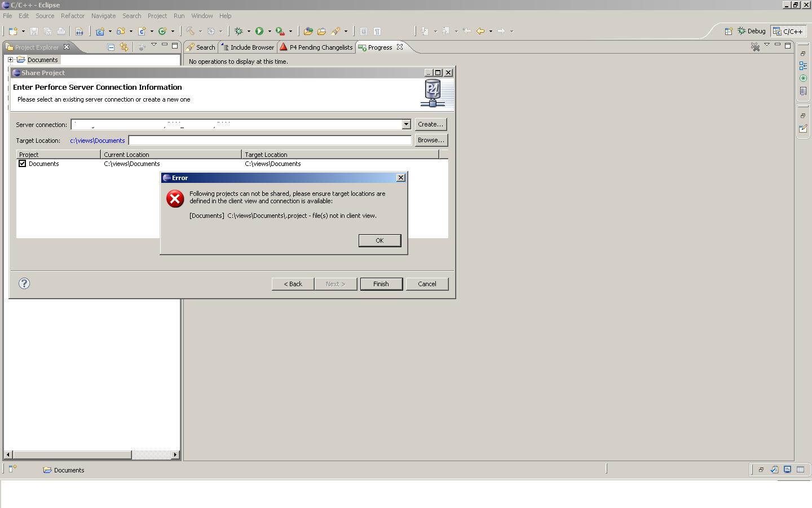Image resolution: width=812 pixels, height=508 pixels.
Task: Open the Project menu
Action: point(157,16)
